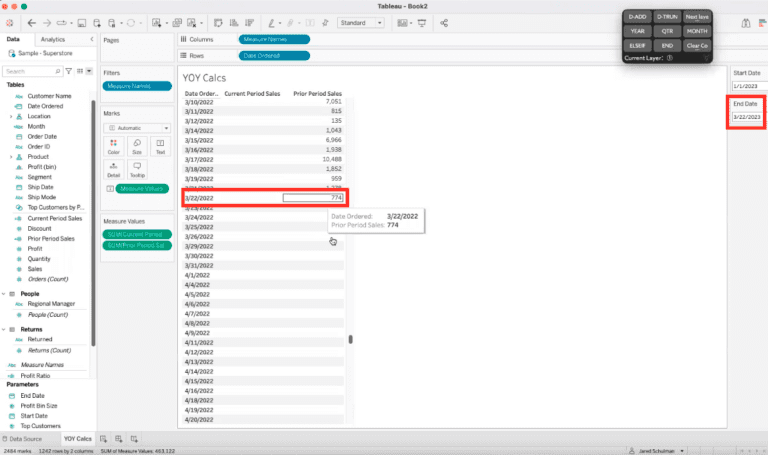Open the user account dropdown in status bar
The image size is (768, 455).
click(682, 451)
